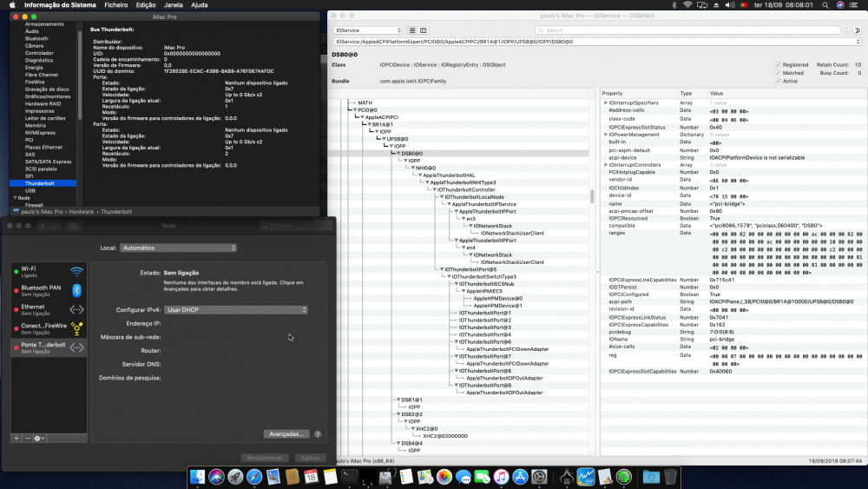Screen dimensions: 868x489
Task: Open Calendar icon showing 18 in dock
Action: pos(311,477)
